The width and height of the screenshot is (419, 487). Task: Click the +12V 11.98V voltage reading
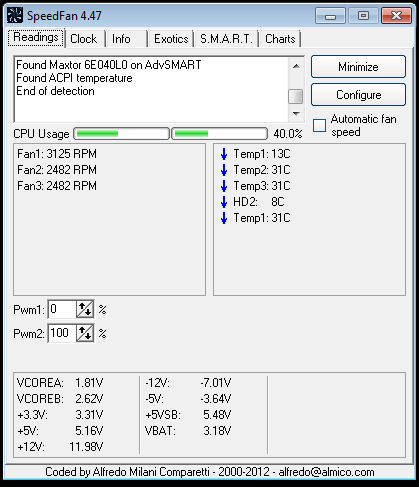(x=60, y=447)
